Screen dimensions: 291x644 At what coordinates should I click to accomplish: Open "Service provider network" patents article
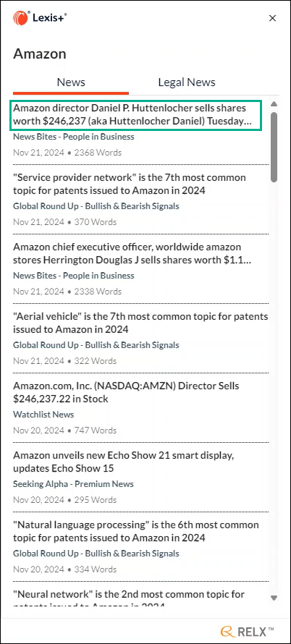[130, 184]
